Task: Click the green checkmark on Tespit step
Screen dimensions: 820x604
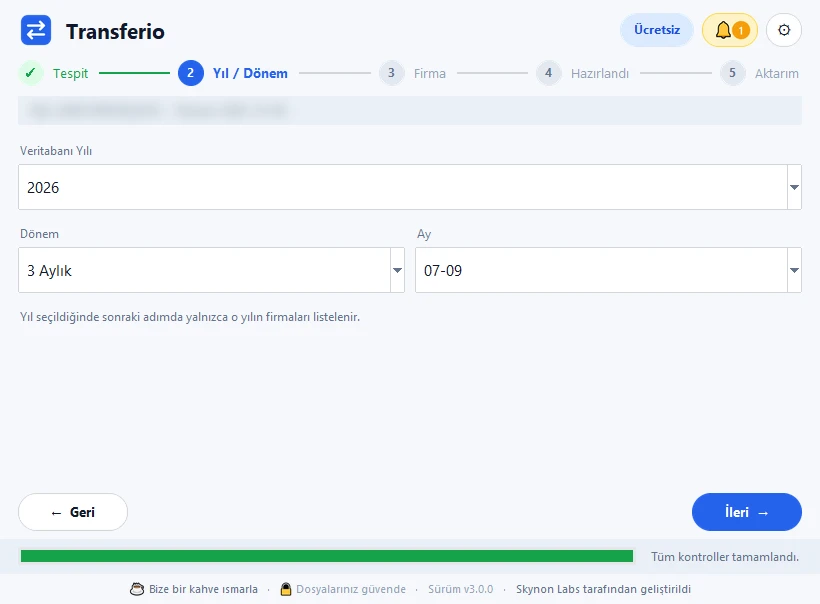Action: click(x=31, y=73)
